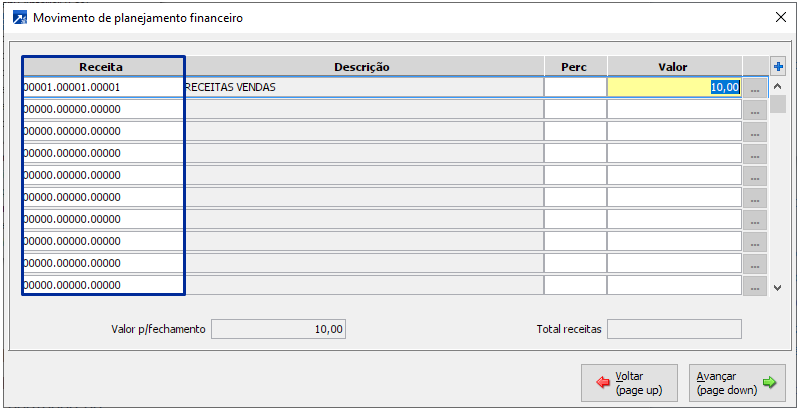Click the blue plus add-row icon
Image resolution: width=799 pixels, height=411 pixels.
779,67
